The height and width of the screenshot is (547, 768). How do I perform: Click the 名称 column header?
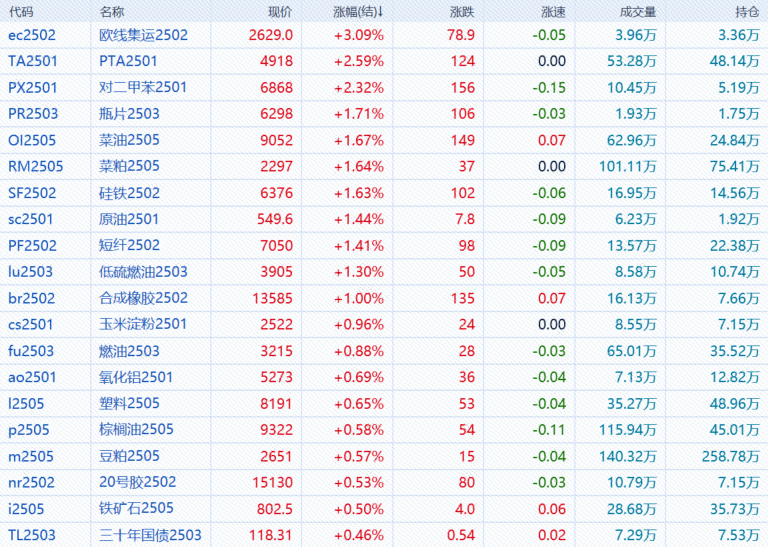pos(112,11)
